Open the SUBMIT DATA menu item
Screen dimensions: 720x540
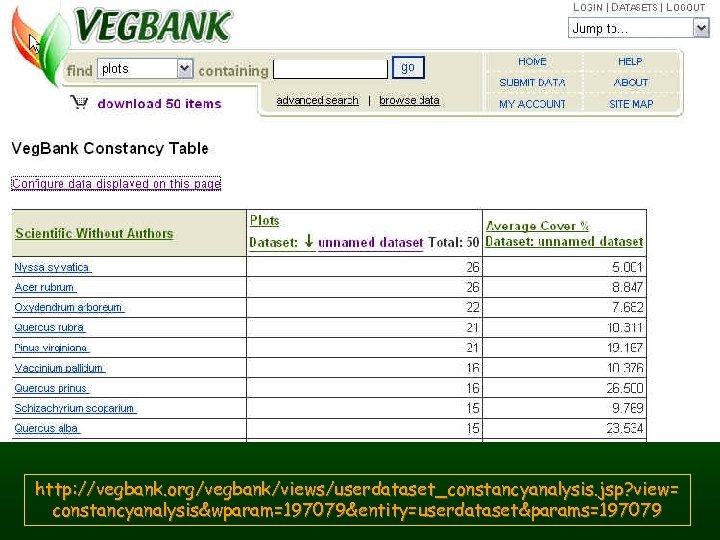pyautogui.click(x=532, y=83)
